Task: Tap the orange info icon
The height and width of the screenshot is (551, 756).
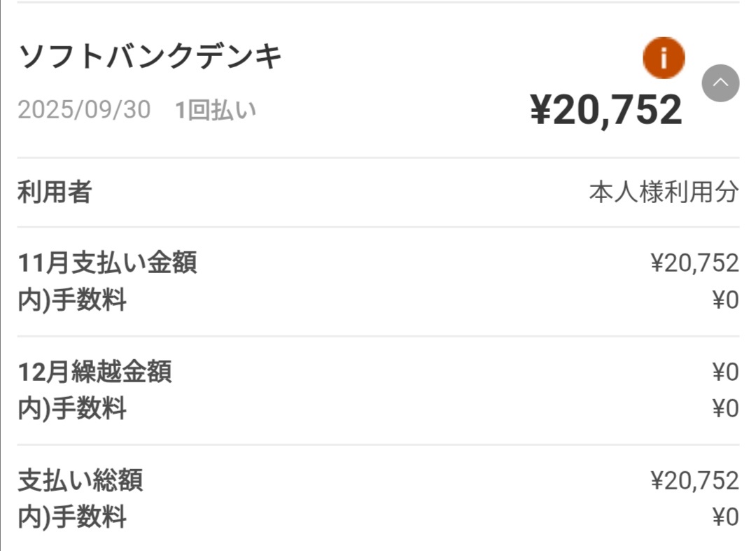Action: click(x=663, y=59)
